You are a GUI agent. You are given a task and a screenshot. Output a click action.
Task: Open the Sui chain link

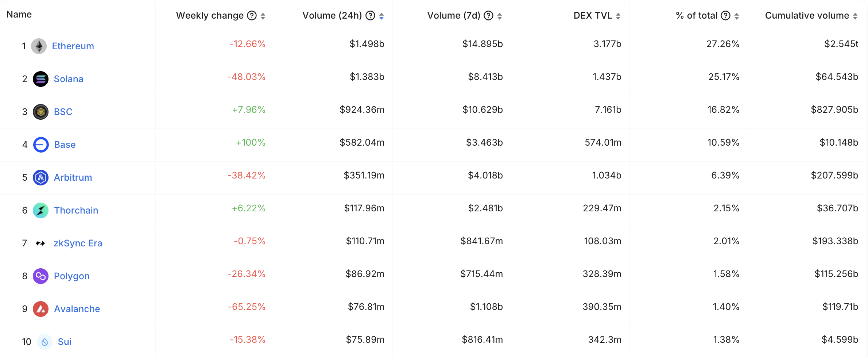tap(65, 342)
